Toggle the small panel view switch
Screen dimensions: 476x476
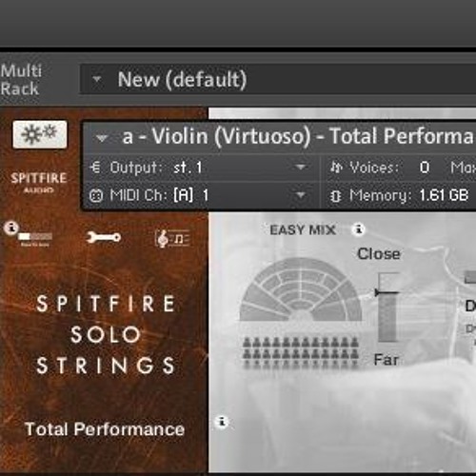[x=35, y=236]
